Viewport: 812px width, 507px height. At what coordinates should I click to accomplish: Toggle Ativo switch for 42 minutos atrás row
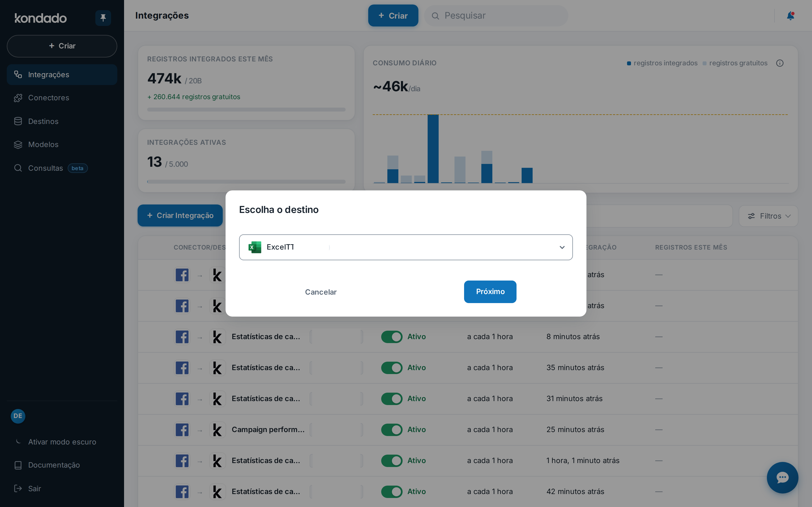tap(392, 492)
